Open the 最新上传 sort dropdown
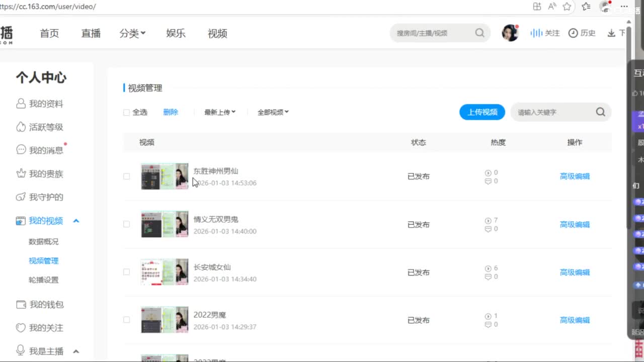The width and height of the screenshot is (644, 362). tap(220, 112)
